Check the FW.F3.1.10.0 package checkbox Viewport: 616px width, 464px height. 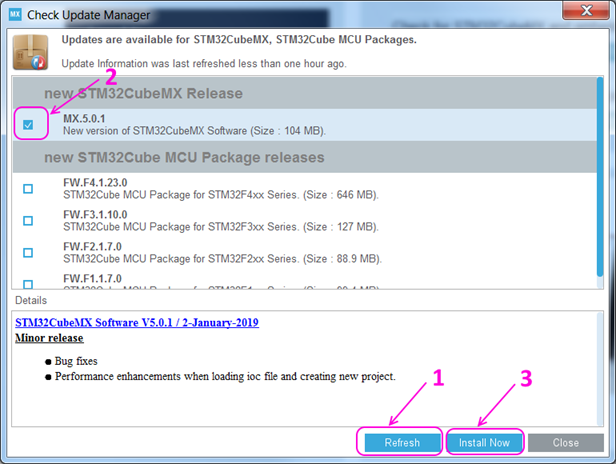28,221
